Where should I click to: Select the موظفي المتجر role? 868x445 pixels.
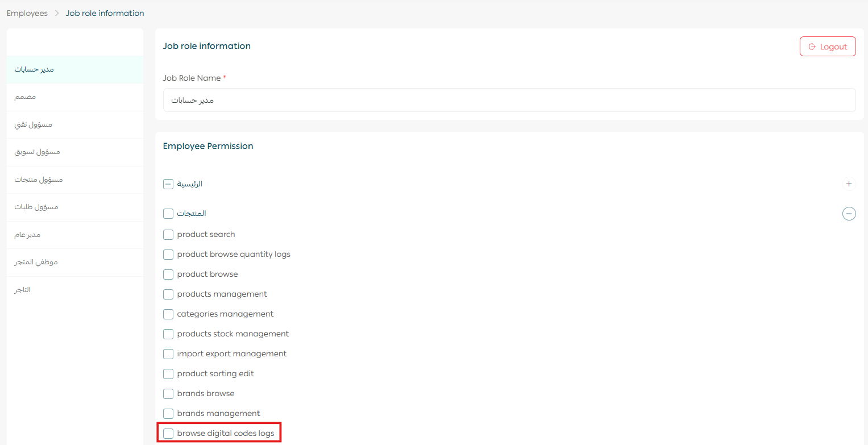tap(36, 263)
